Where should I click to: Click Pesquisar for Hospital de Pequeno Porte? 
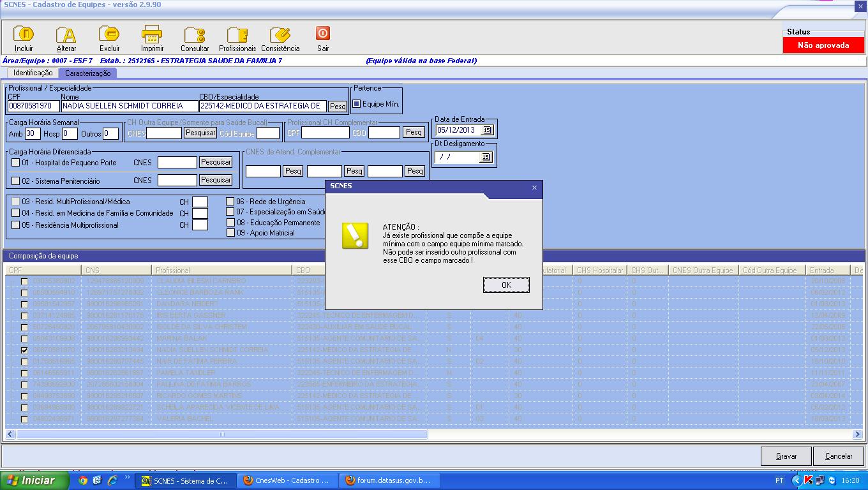216,162
